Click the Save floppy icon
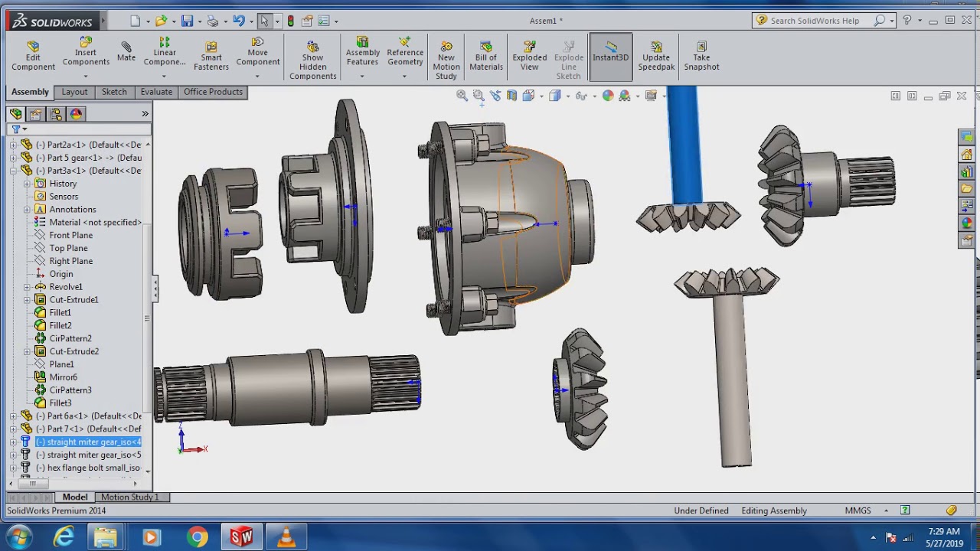 (187, 21)
